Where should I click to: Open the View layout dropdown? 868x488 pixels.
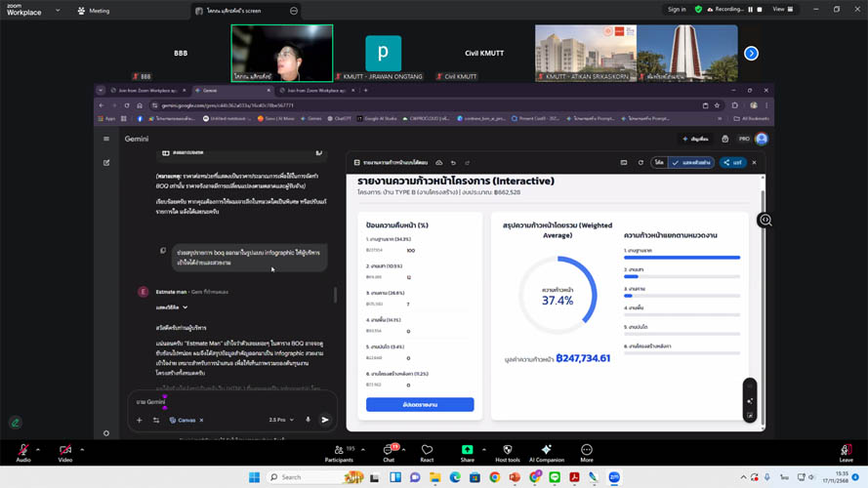[782, 10]
